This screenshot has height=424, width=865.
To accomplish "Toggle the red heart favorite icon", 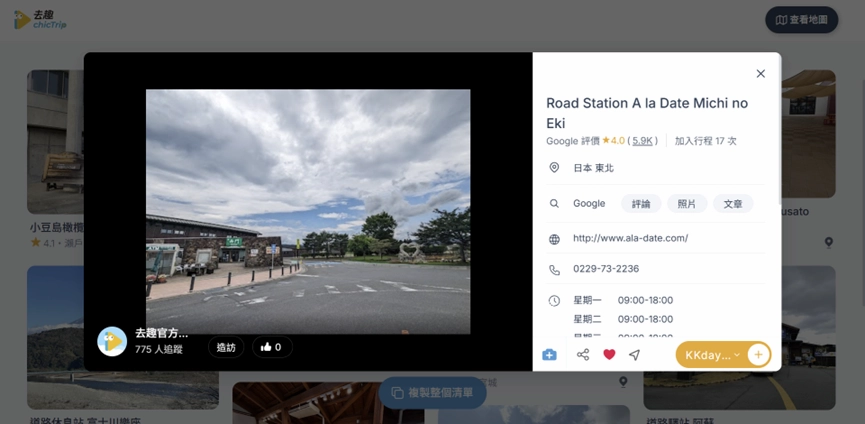I will tap(609, 355).
